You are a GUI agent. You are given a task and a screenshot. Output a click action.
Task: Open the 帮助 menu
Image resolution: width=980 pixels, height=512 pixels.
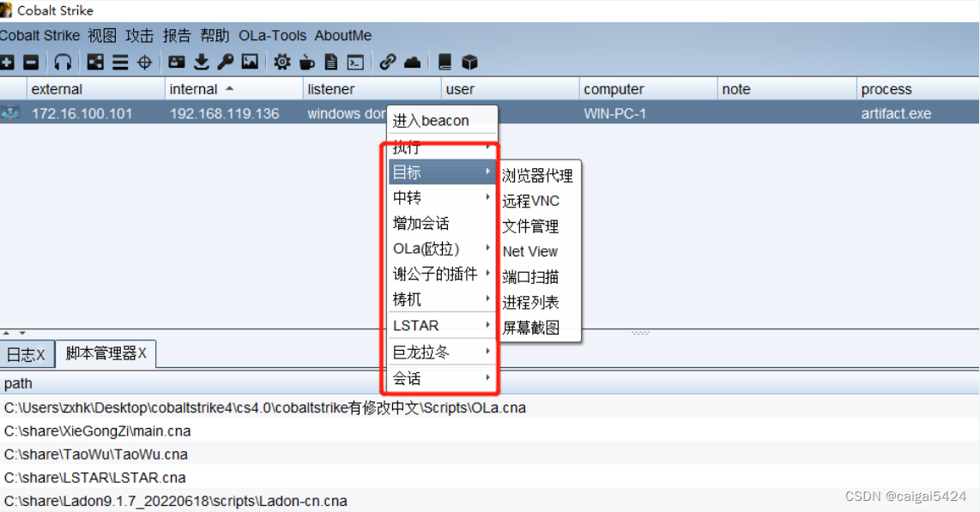pyautogui.click(x=215, y=35)
